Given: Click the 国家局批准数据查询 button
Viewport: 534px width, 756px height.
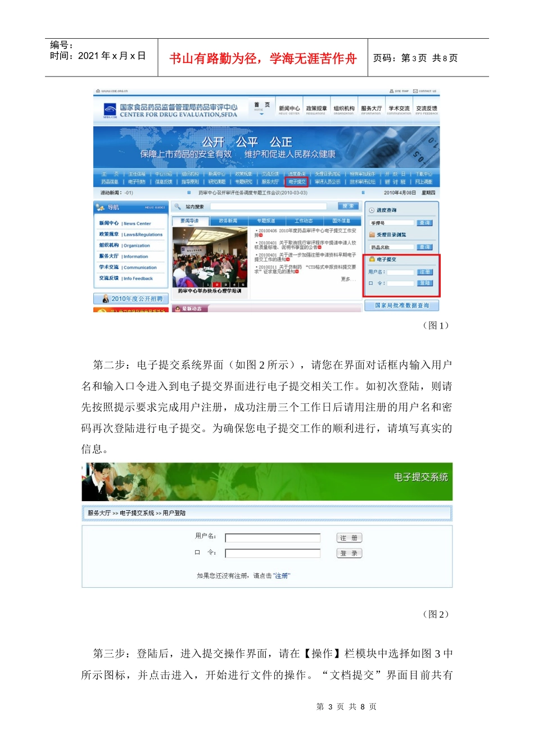Looking at the screenshot, I should (402, 305).
